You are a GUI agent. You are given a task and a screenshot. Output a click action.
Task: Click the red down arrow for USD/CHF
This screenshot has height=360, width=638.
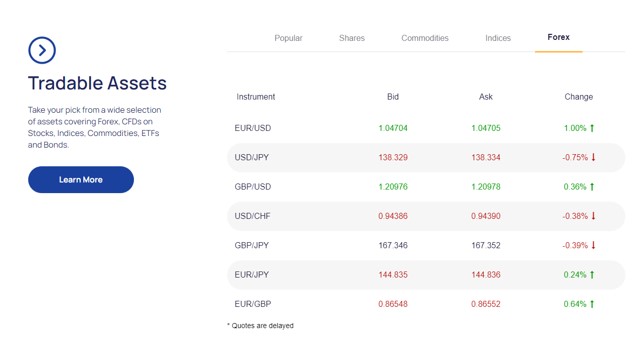[x=593, y=216]
